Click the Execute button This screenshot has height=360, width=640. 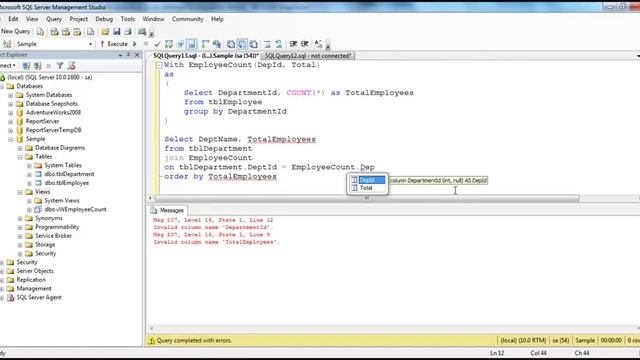pyautogui.click(x=114, y=44)
